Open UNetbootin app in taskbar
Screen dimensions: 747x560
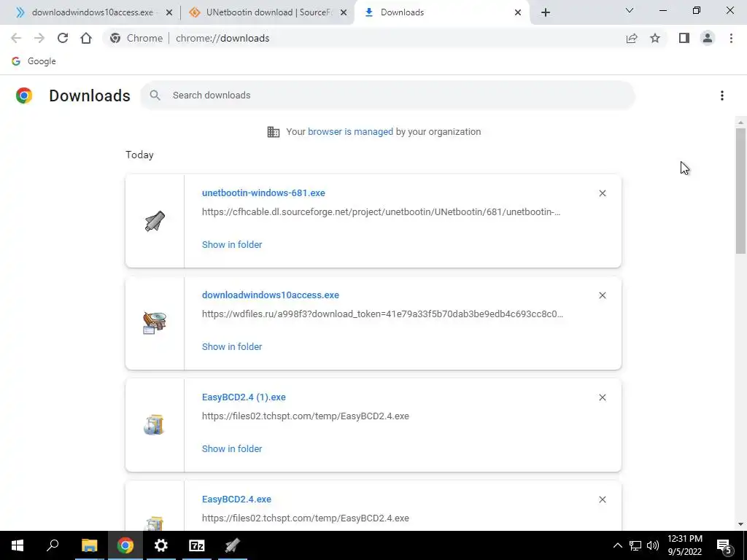233,545
